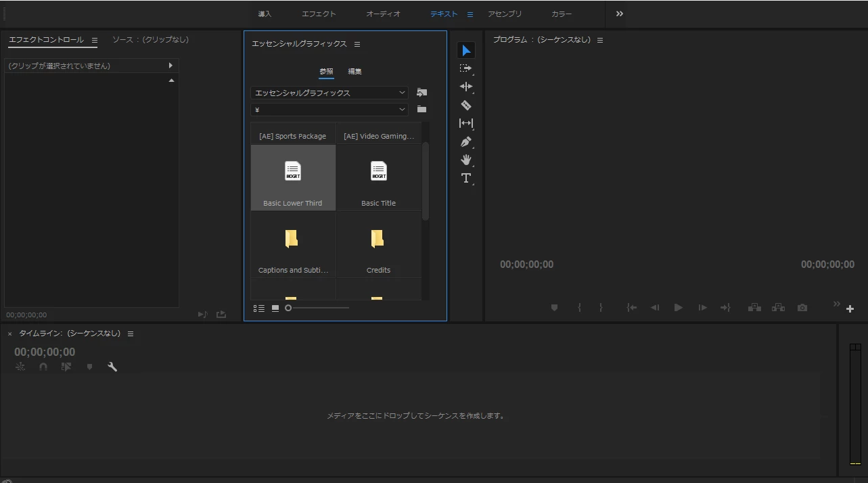Select エフェクトコントロール panel tab
868x483 pixels.
tap(46, 40)
